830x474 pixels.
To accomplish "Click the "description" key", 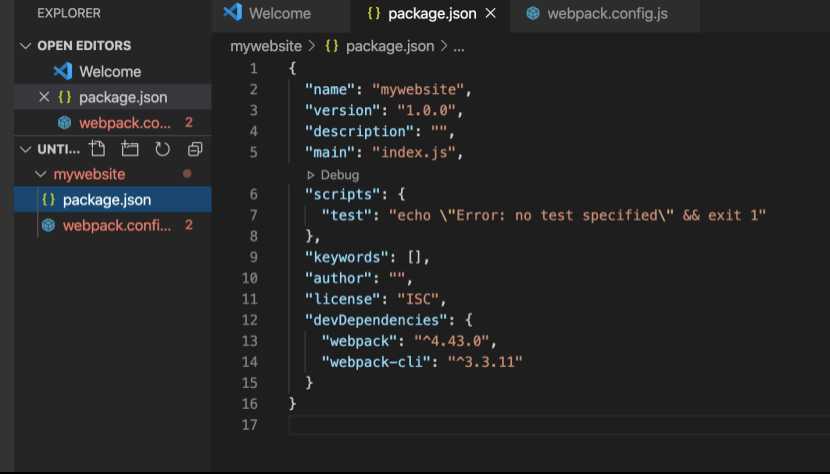I will tap(359, 131).
